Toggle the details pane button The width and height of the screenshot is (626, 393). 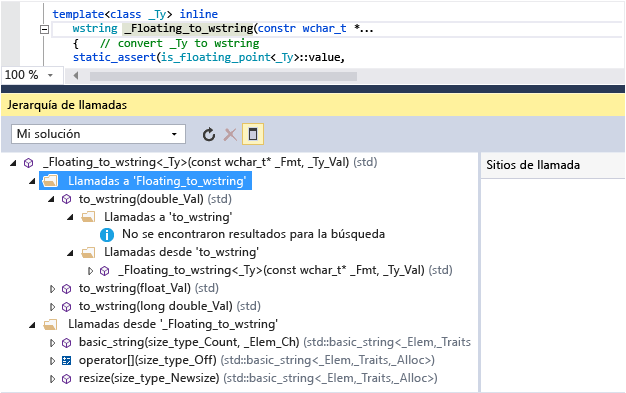click(253, 134)
